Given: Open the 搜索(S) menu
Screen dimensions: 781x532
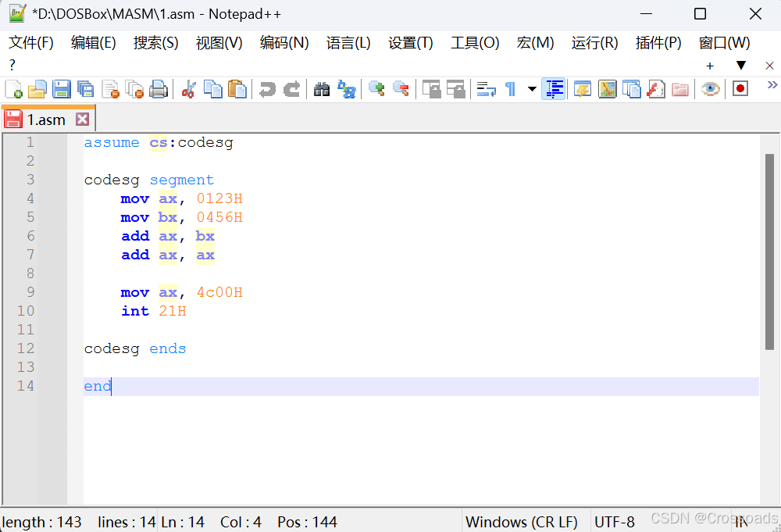Looking at the screenshot, I should [x=155, y=43].
